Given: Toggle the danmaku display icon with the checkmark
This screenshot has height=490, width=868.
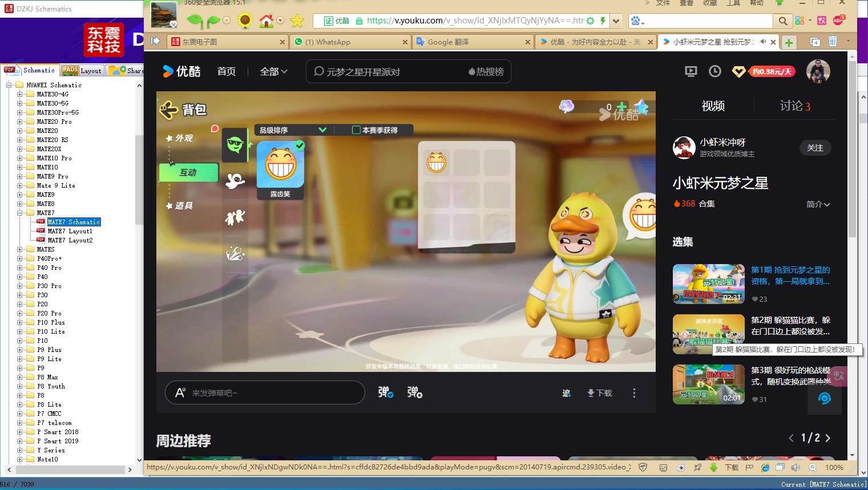Looking at the screenshot, I should 386,392.
